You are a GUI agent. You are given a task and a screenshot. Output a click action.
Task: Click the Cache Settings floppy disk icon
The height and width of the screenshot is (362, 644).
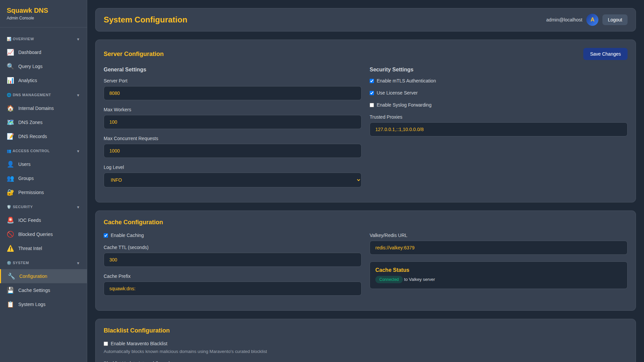[x=10, y=290]
